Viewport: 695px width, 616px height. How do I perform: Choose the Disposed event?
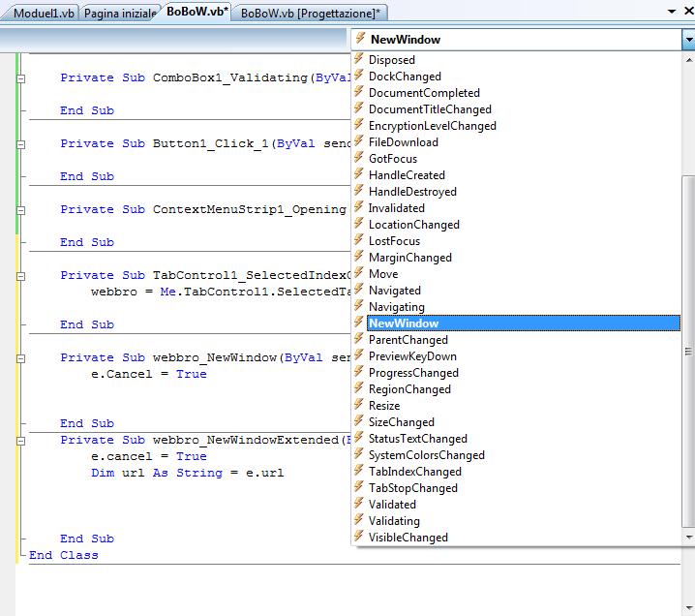[x=391, y=60]
